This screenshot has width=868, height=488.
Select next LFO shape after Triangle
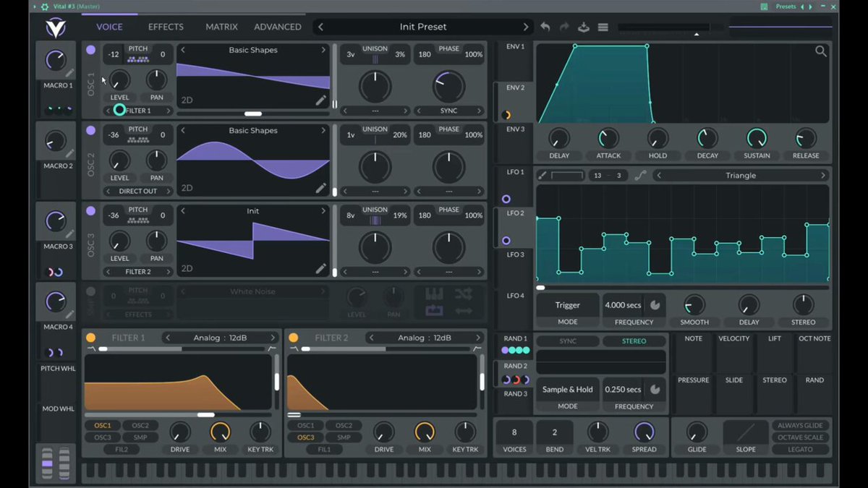coord(822,176)
